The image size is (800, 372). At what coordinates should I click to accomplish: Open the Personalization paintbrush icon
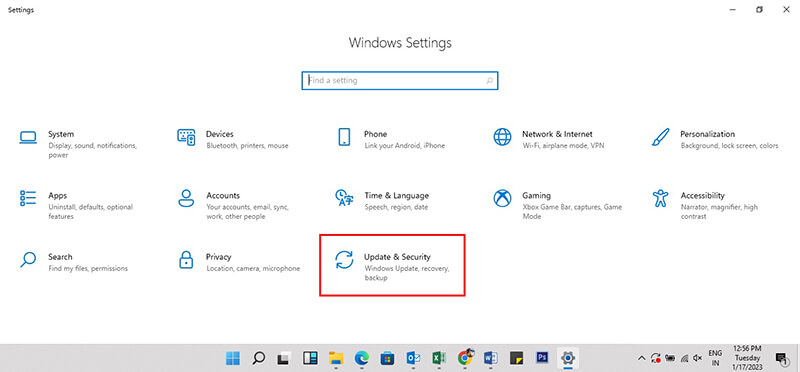660,137
